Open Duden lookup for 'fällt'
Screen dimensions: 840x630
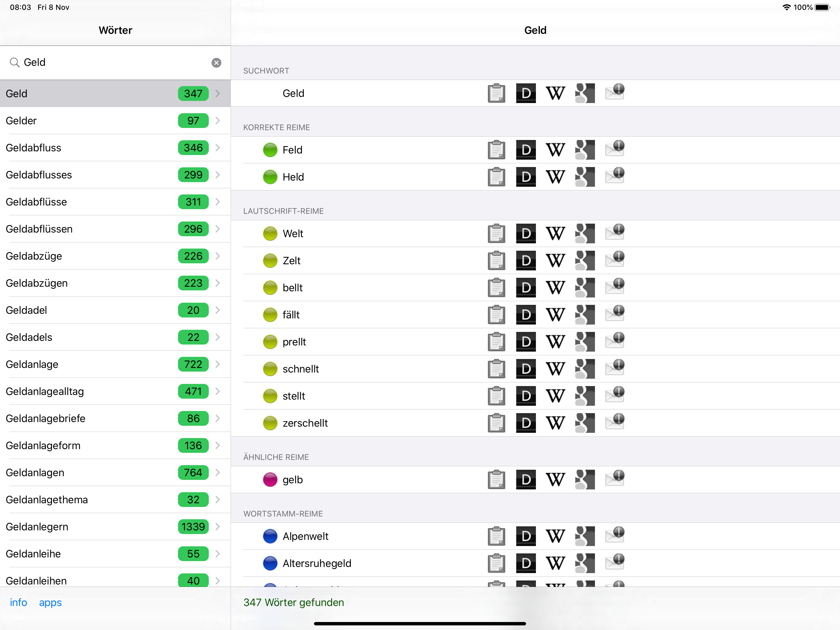(x=526, y=315)
